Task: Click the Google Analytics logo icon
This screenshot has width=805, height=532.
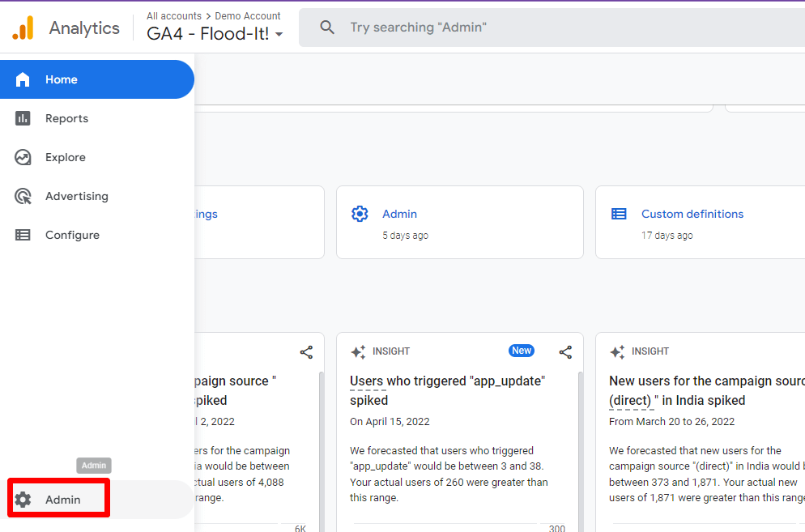Action: (23, 28)
